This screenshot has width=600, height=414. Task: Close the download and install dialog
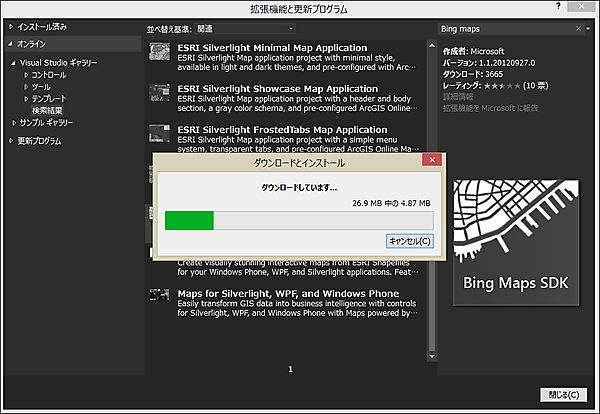click(x=432, y=160)
